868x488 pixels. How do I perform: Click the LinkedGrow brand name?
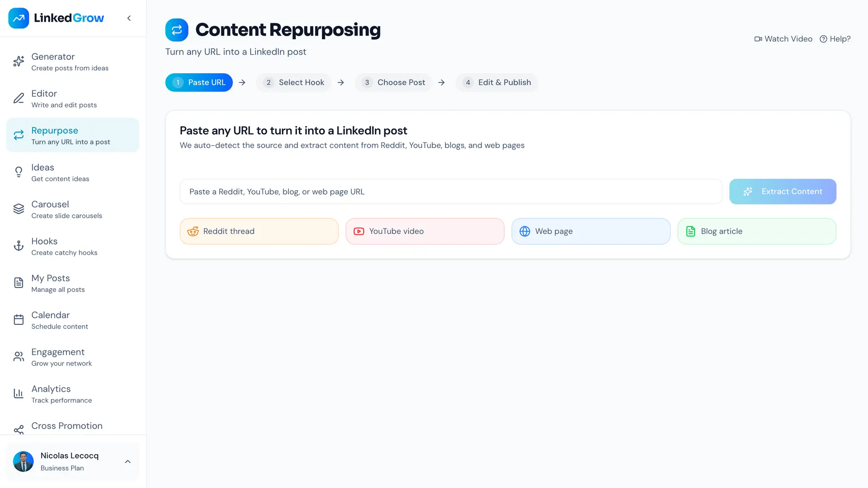click(x=69, y=18)
